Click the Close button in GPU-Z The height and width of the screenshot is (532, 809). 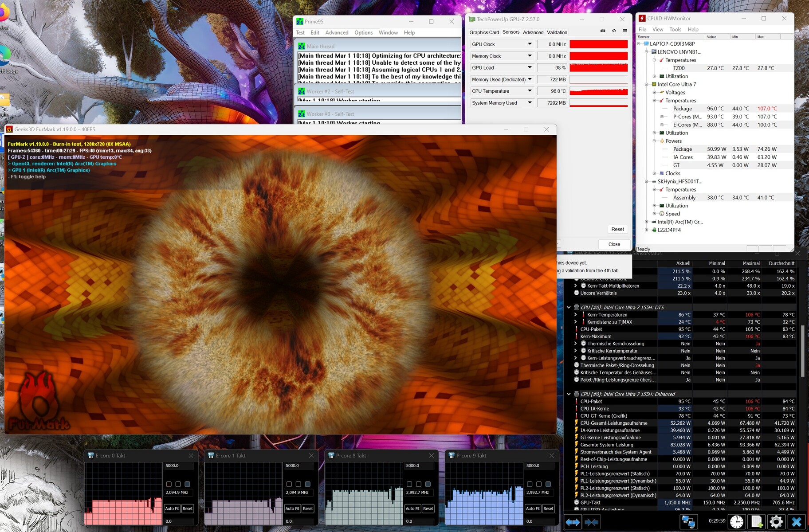click(614, 244)
